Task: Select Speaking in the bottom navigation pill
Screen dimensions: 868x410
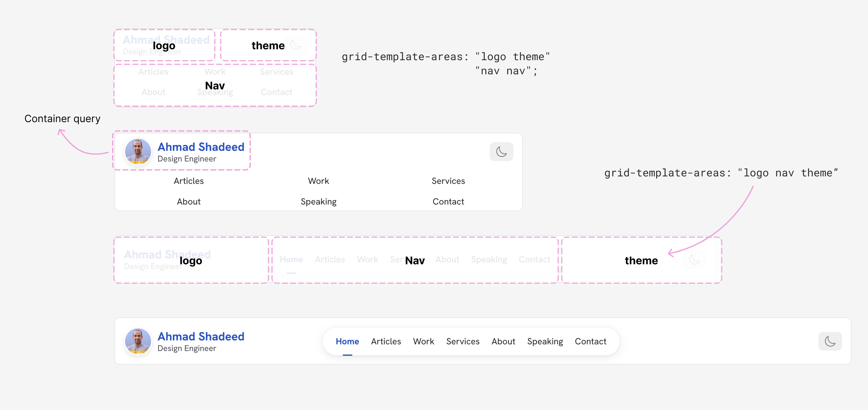Action: tap(545, 341)
